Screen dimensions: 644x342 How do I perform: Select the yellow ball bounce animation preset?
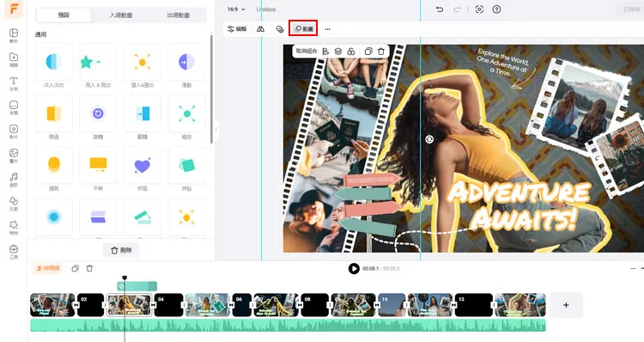click(x=54, y=165)
